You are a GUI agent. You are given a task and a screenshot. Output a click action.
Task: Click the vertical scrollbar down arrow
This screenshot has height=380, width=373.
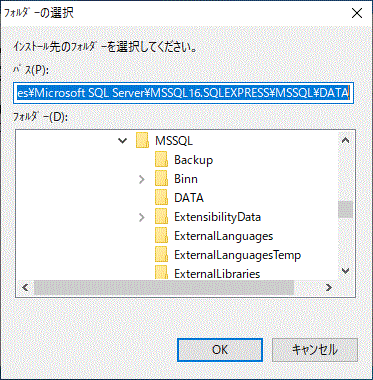pyautogui.click(x=345, y=271)
